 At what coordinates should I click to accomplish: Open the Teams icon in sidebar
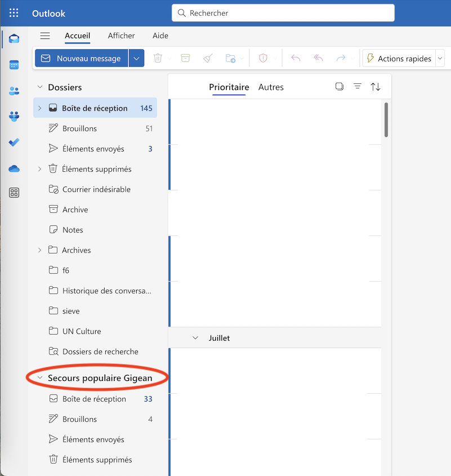[x=14, y=117]
